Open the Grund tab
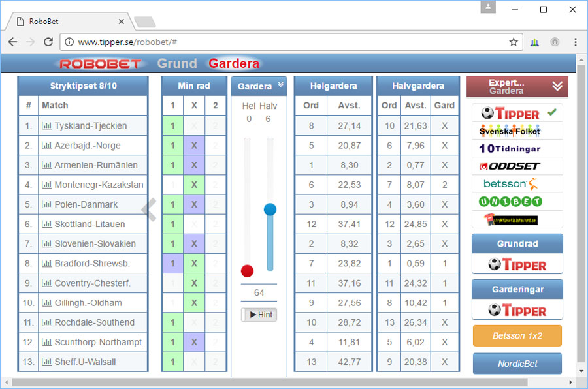588x389 pixels. [177, 63]
